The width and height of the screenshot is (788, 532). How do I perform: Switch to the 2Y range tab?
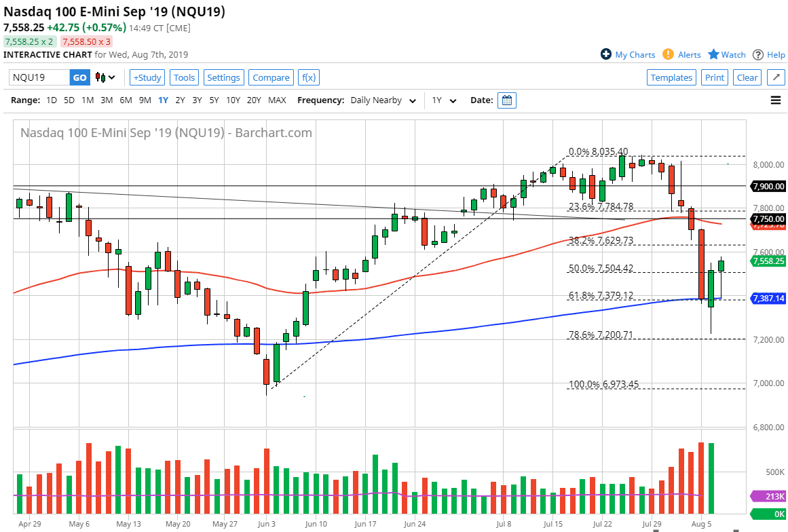[181, 100]
